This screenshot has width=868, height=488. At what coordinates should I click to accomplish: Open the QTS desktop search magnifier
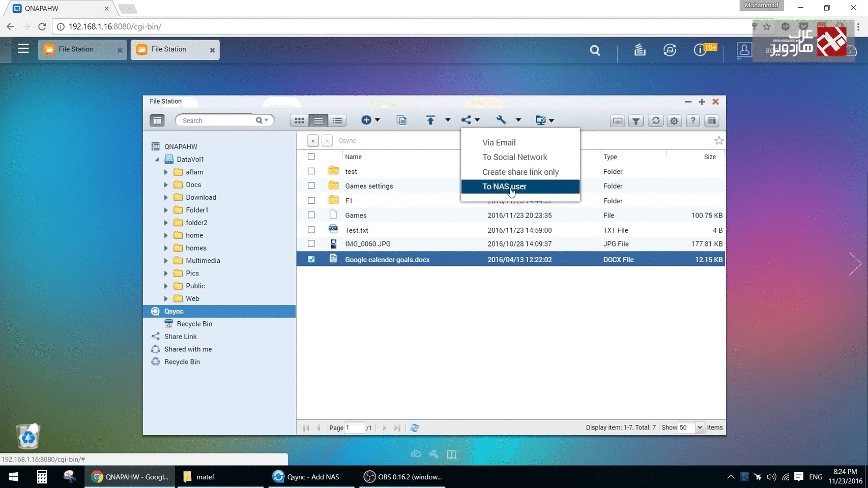tap(595, 50)
